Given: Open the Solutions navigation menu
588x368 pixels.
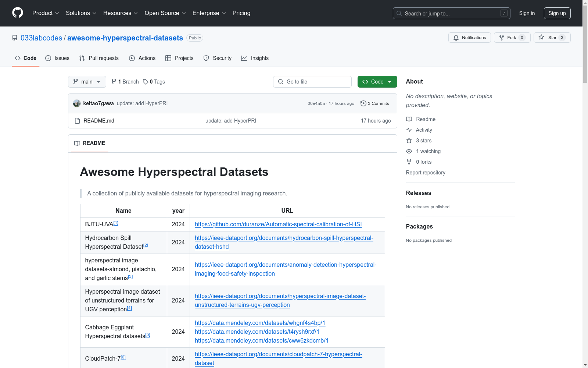Looking at the screenshot, I should tap(81, 13).
